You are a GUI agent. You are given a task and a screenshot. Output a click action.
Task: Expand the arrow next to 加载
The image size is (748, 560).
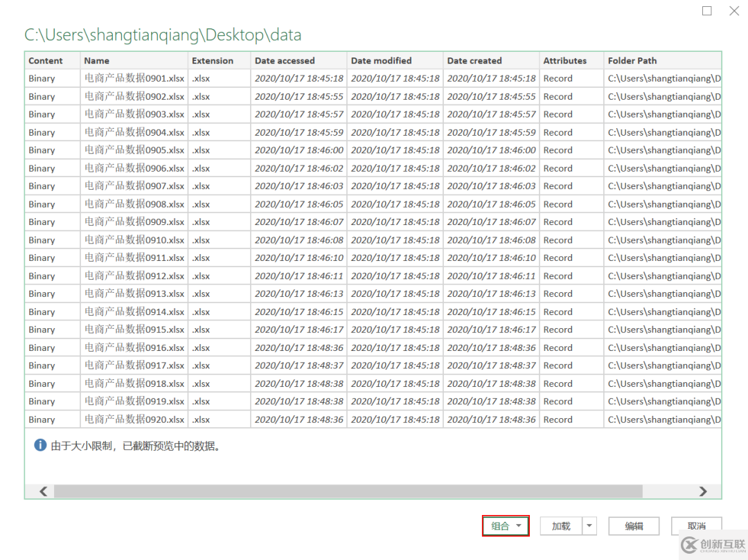[x=589, y=526]
